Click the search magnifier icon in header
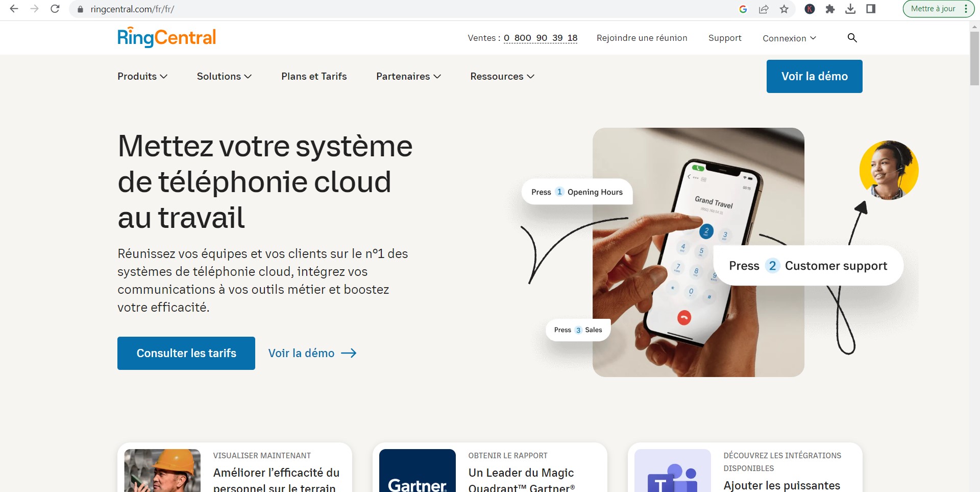The width and height of the screenshot is (980, 492). pos(852,38)
